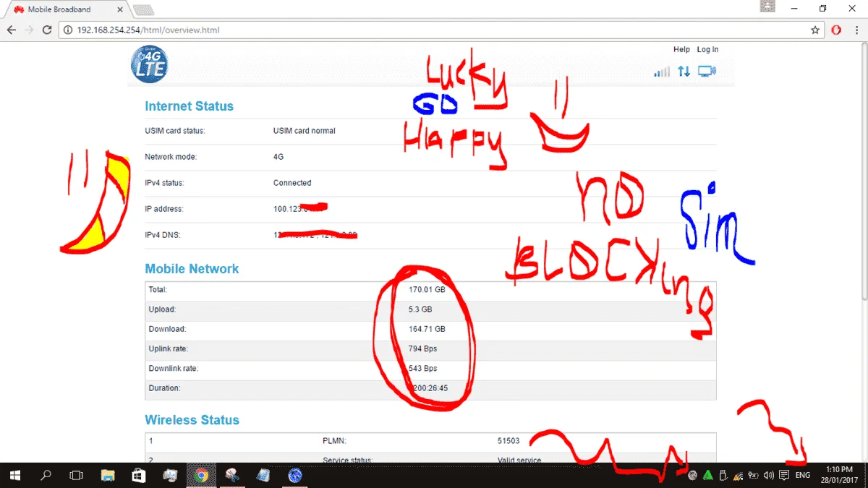The image size is (868, 488).
Task: Click the Downlink rate value '543 Bps'
Action: 423,368
